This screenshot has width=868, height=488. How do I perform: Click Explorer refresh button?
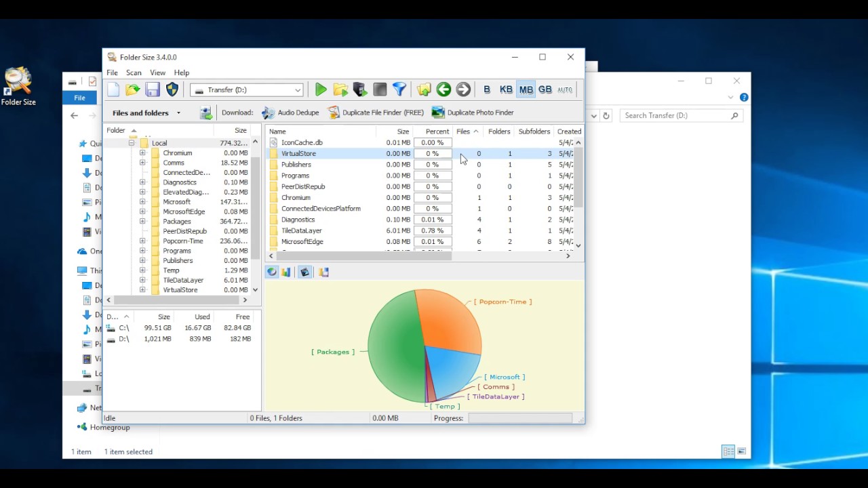[606, 116]
